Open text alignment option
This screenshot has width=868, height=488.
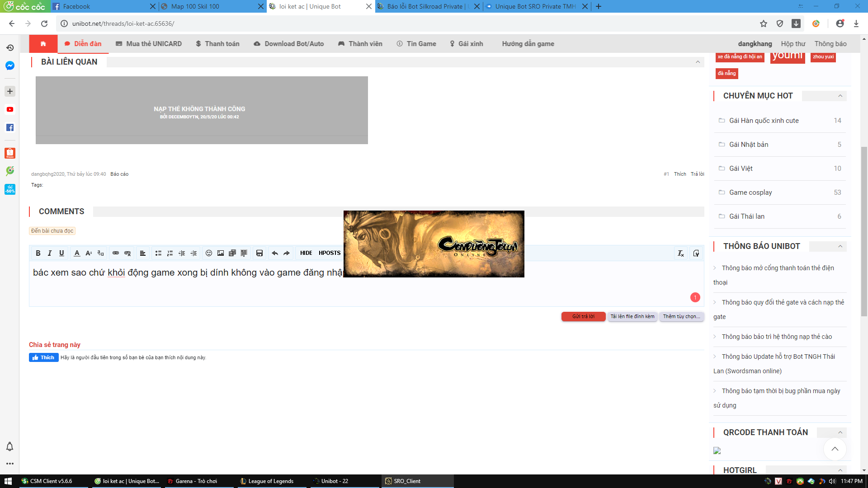[143, 253]
